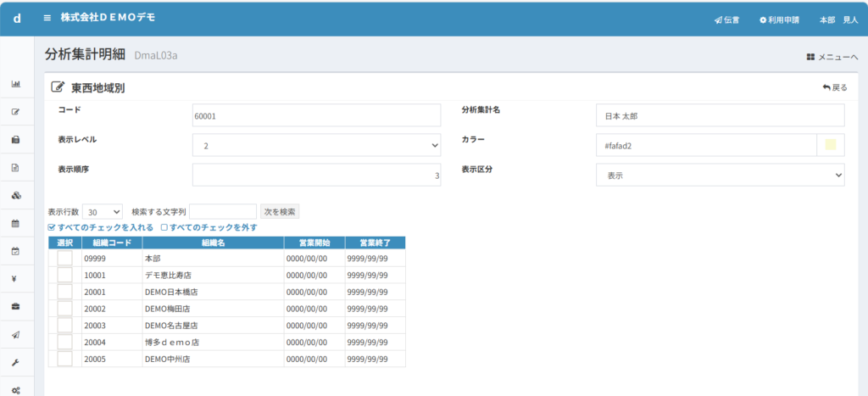868x396 pixels.
Task: Open the plain calendar sidebar icon
Action: point(15,223)
